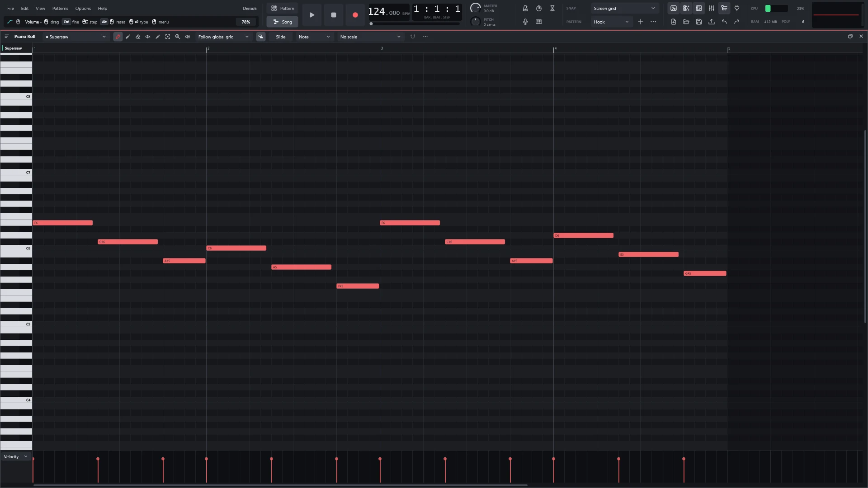868x488 pixels.
Task: Redo the last undone action
Action: pyautogui.click(x=737, y=22)
